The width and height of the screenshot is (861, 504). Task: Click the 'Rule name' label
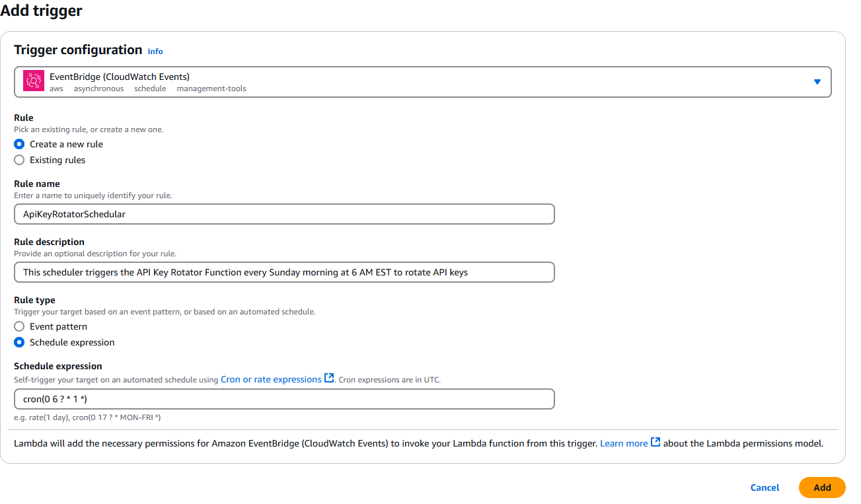37,184
